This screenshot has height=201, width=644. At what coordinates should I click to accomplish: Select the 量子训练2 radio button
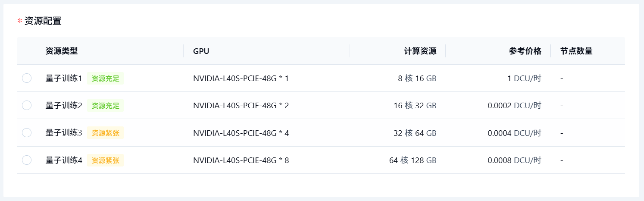tap(27, 105)
